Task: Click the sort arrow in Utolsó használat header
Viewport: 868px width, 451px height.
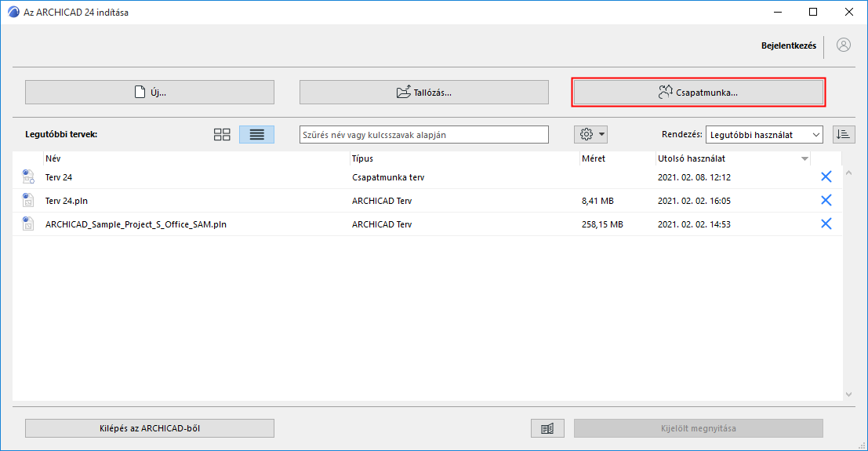Action: click(804, 159)
